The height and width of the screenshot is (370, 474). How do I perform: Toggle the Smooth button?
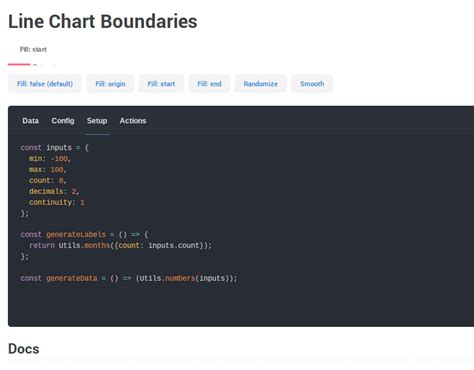click(312, 84)
